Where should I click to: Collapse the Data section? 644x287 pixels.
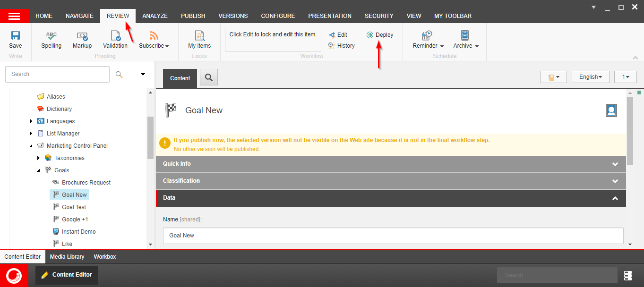[615, 198]
